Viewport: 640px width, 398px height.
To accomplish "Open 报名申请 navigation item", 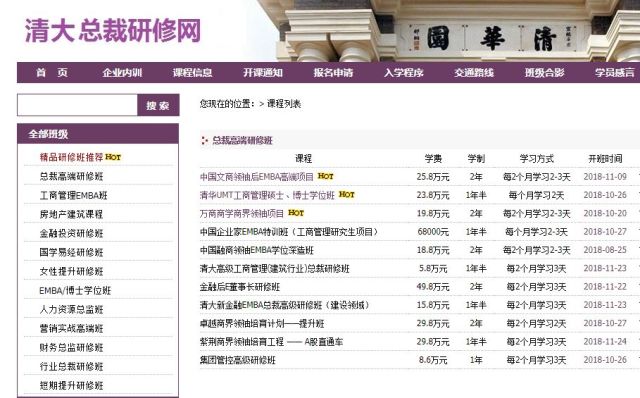I will (x=333, y=73).
